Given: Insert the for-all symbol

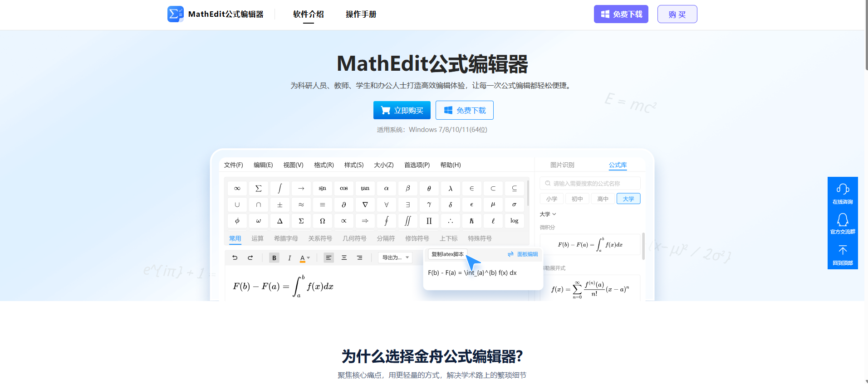Looking at the screenshot, I should point(386,204).
